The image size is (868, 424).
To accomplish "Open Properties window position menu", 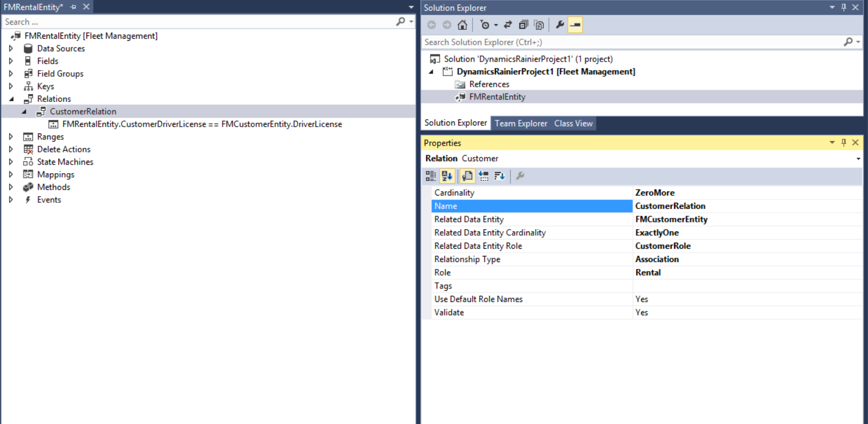I will 832,143.
